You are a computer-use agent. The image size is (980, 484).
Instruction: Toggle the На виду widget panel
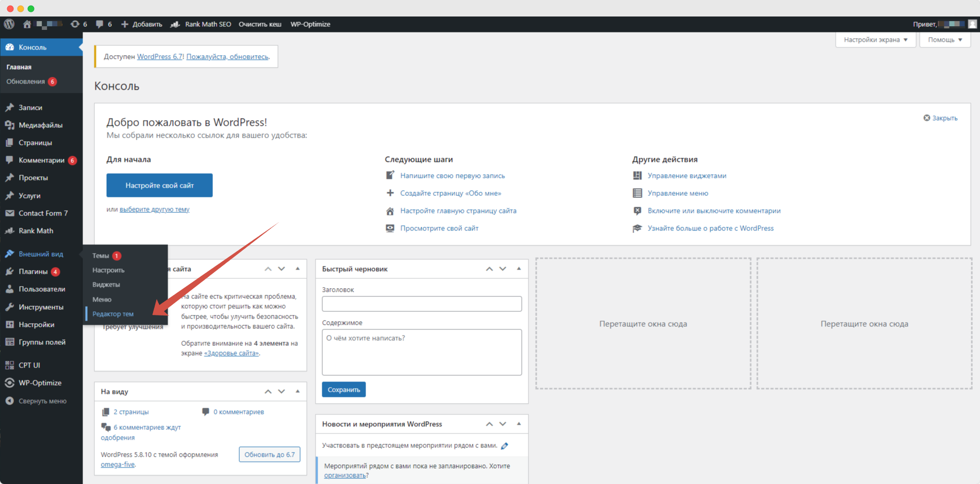pyautogui.click(x=297, y=391)
